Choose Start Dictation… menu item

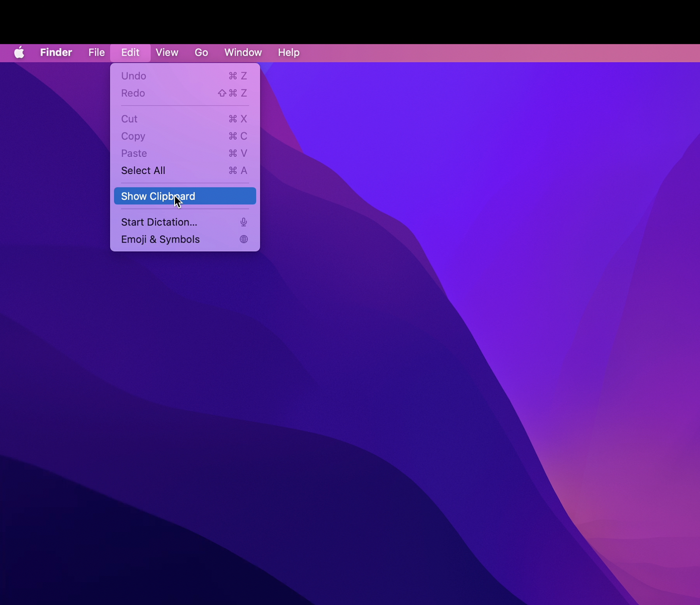tap(185, 222)
